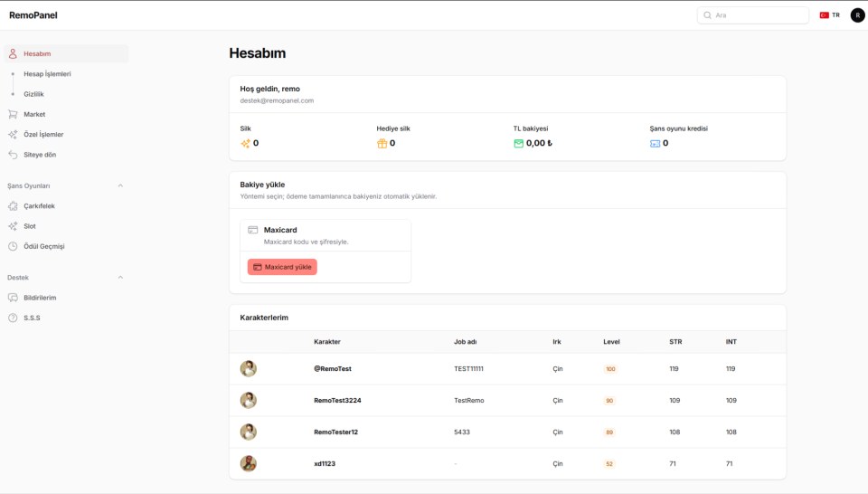Click the Hediye silk gift icon
This screenshot has height=494, width=868.
coord(382,144)
